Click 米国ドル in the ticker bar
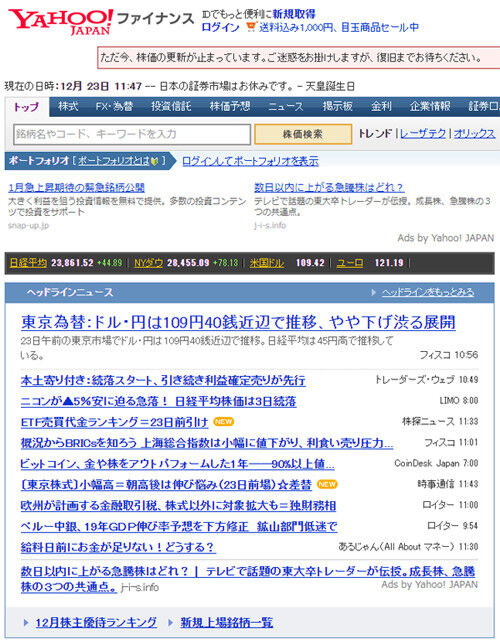 click(x=267, y=263)
